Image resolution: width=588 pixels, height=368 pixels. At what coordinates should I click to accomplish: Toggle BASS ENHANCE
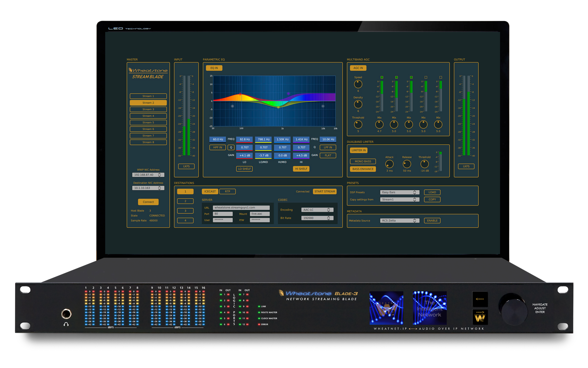(363, 169)
